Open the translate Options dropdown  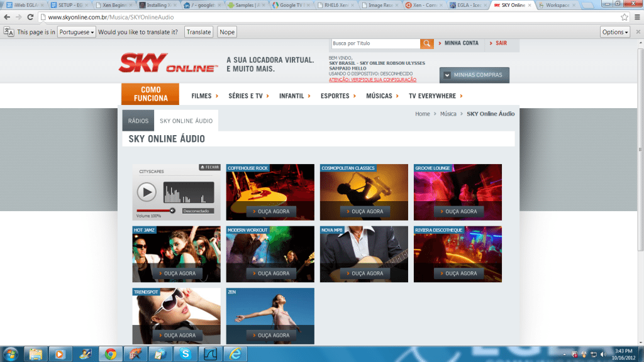[x=614, y=32]
